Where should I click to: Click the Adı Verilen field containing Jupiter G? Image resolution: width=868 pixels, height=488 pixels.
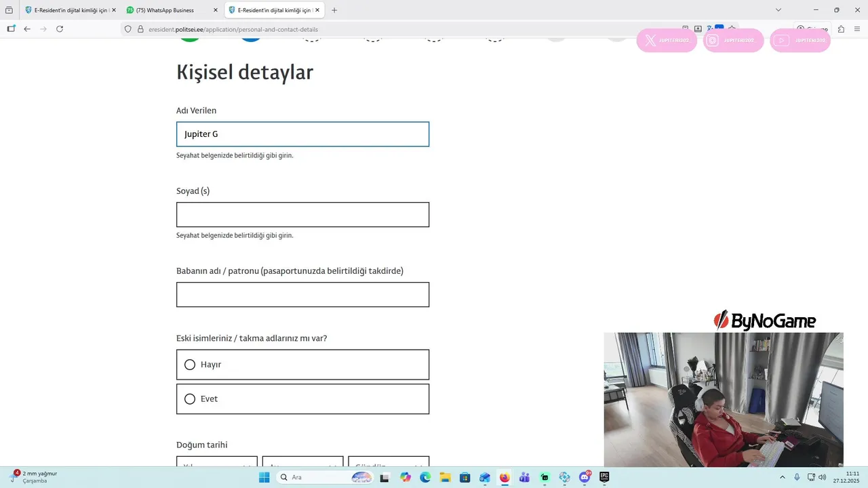[x=302, y=134]
